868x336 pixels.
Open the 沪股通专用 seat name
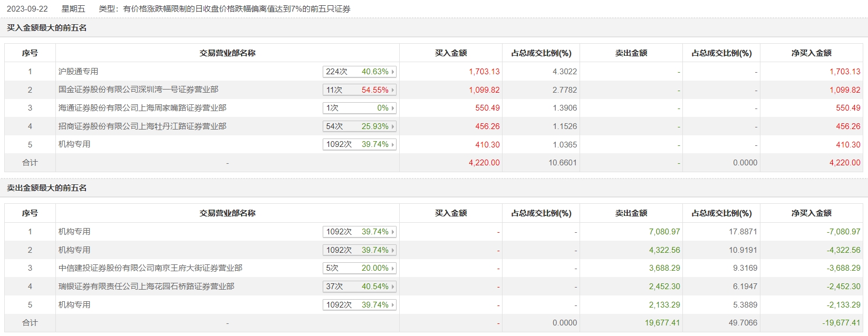click(78, 72)
